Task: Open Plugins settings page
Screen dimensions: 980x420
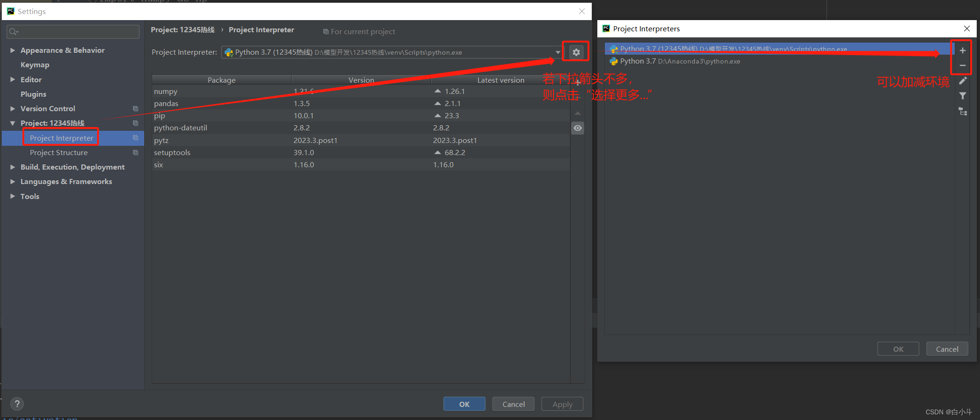Action: 33,94
